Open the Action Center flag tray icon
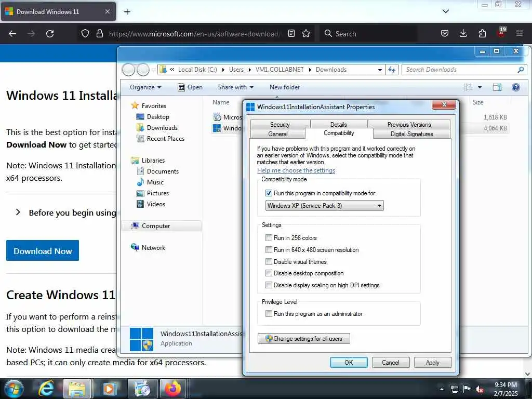This screenshot has height=399, width=532. (x=467, y=389)
